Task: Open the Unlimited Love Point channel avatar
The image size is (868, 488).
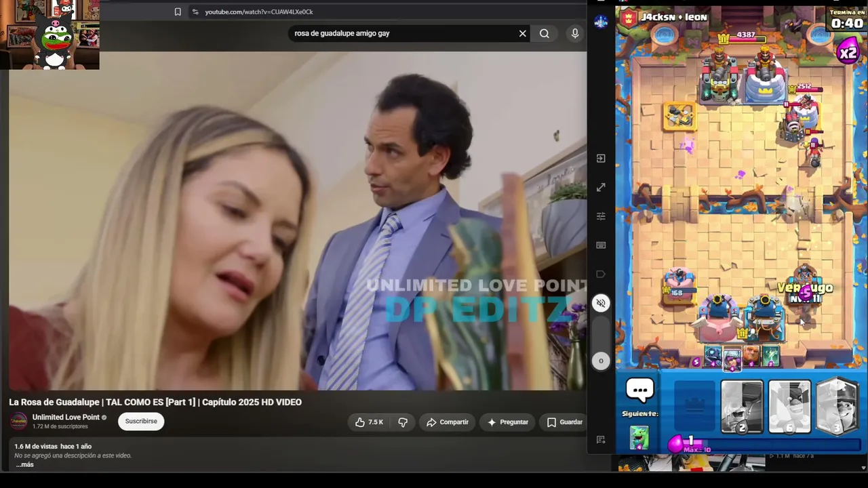Action: coord(18,421)
